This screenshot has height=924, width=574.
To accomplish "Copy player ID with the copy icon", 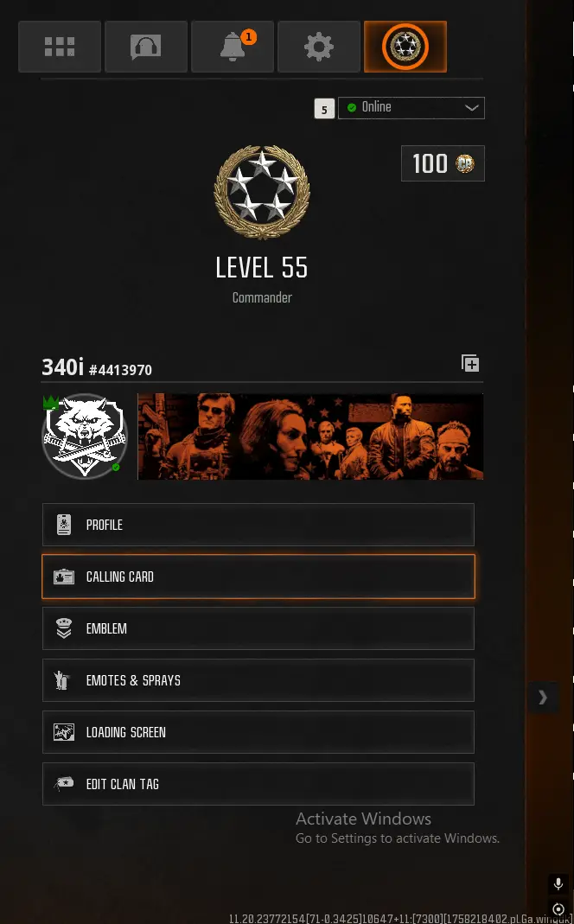I will (470, 364).
